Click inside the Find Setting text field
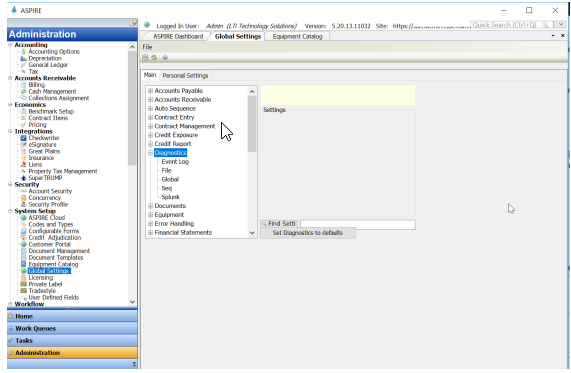The width and height of the screenshot is (571, 373). [358, 224]
